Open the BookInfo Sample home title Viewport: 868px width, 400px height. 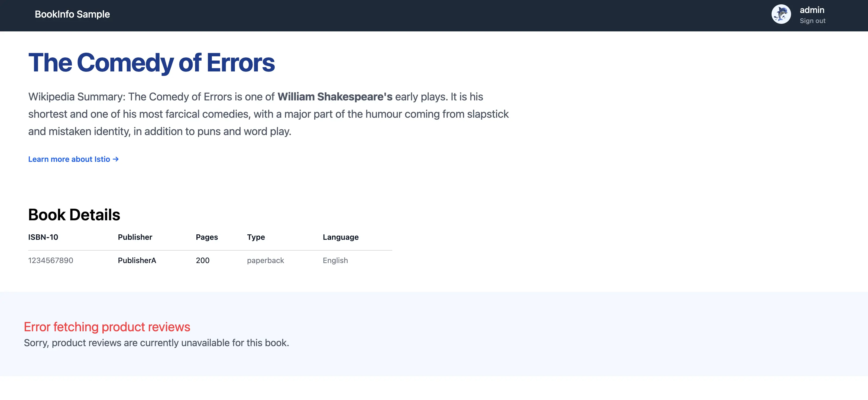(72, 14)
